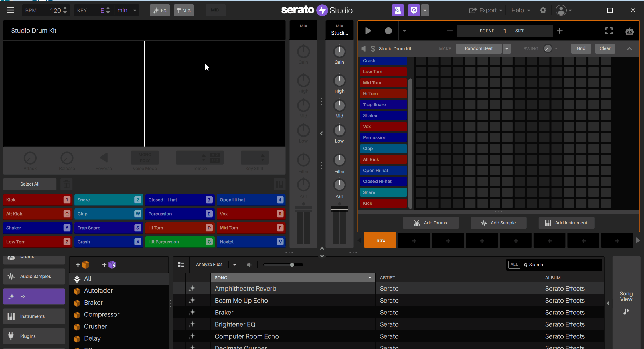Screen dimensions: 644x349
Task: Click Random Beat button
Action: [479, 48]
